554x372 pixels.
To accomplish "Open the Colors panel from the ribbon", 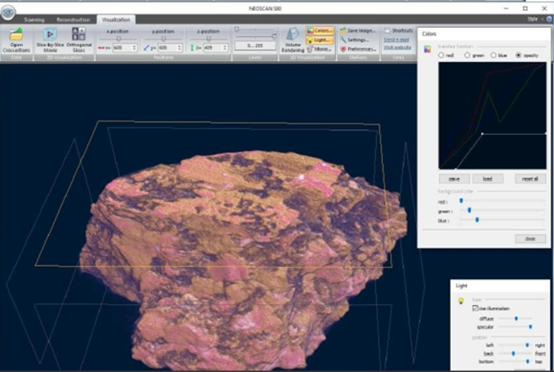I will coord(320,31).
